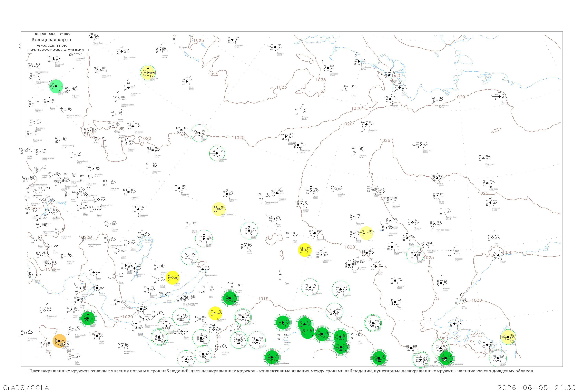Click the Russian legend caption below the map

(x=281, y=371)
